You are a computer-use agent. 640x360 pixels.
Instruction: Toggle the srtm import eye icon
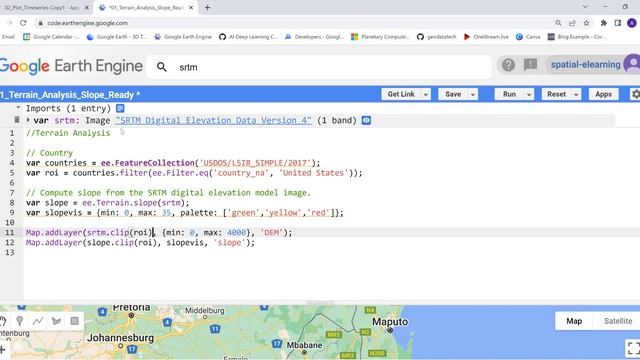pyautogui.click(x=366, y=120)
